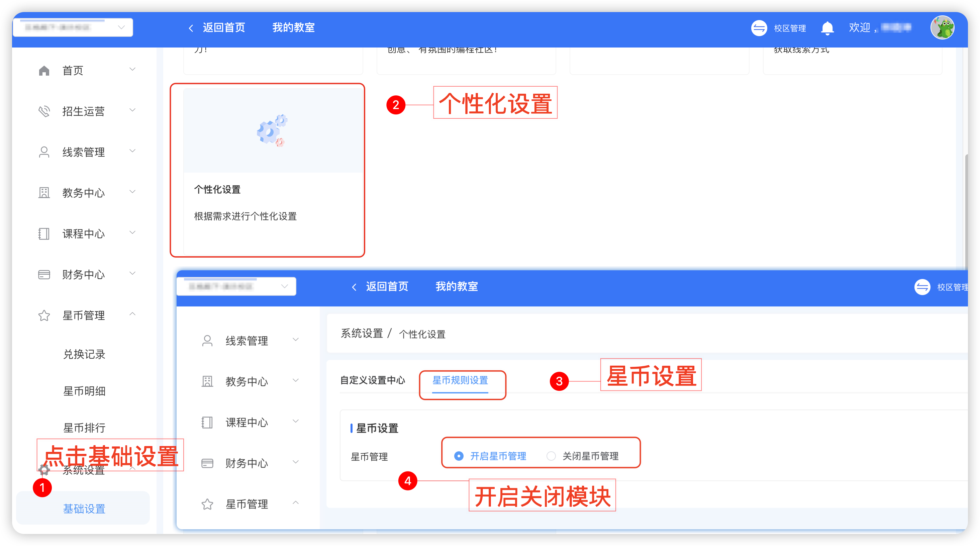The image size is (980, 546).
Task: Click the 财务中心 card icon in main sidebar
Action: pyautogui.click(x=44, y=274)
